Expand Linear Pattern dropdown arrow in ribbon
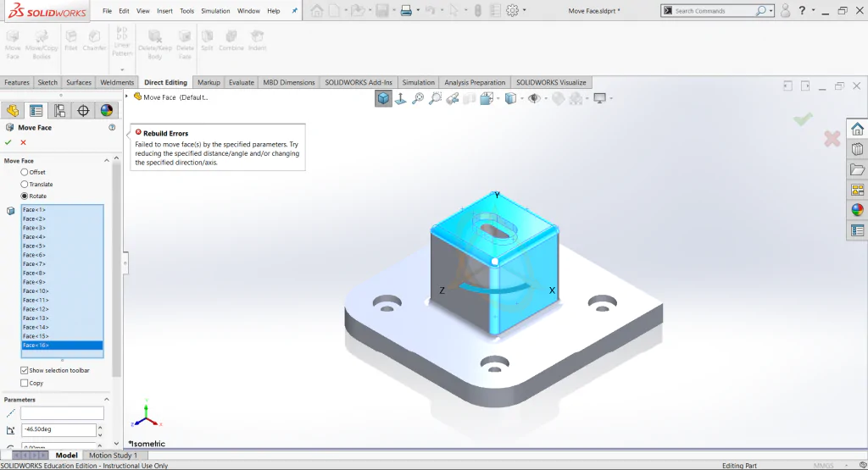 click(x=122, y=69)
